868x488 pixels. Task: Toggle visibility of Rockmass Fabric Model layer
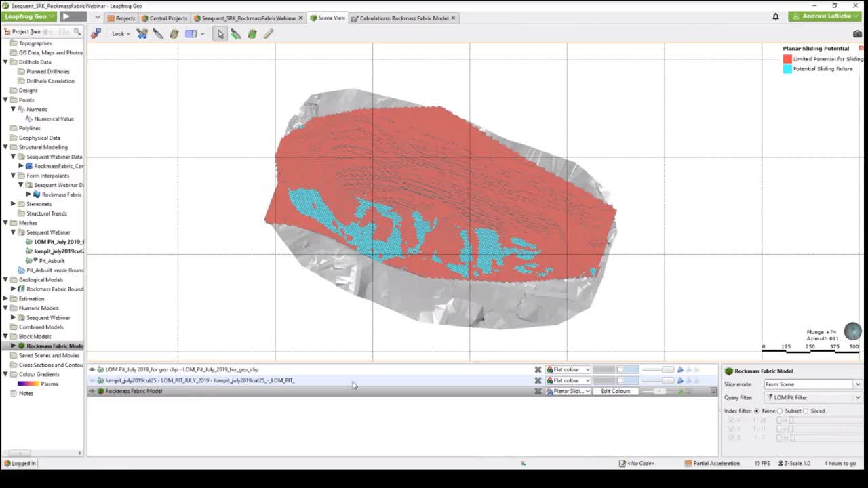click(x=92, y=391)
